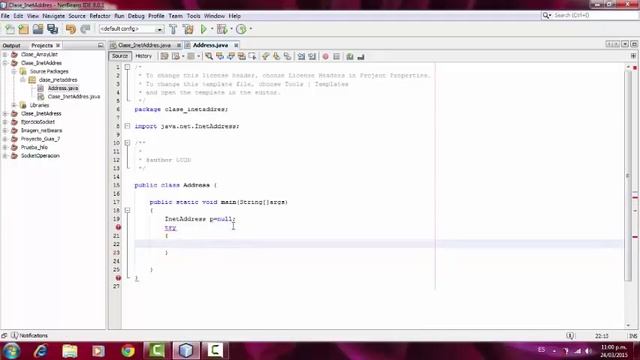640x360 pixels.
Task: Click the Last Edit editor toolbar icon
Action: coord(164,56)
